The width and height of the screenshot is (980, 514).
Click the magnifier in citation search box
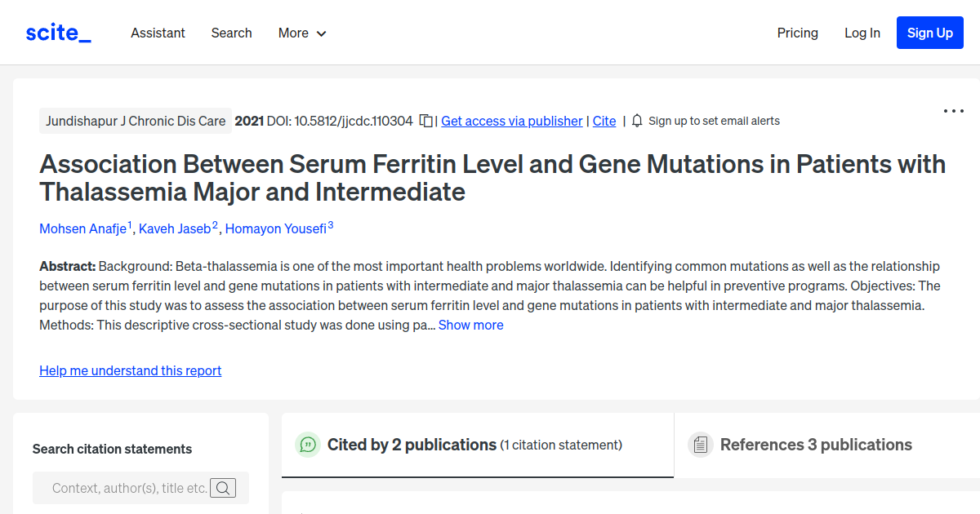click(x=222, y=487)
